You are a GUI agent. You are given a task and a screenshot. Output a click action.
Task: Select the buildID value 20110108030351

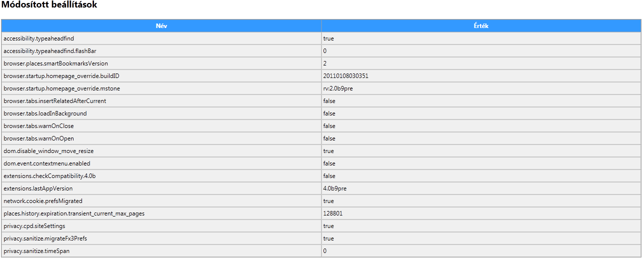[x=345, y=76]
